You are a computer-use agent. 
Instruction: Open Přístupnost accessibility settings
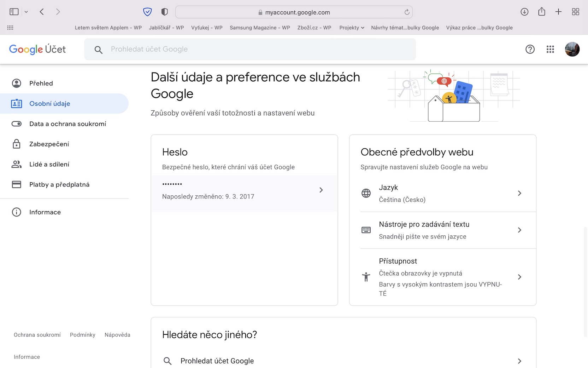tap(519, 277)
